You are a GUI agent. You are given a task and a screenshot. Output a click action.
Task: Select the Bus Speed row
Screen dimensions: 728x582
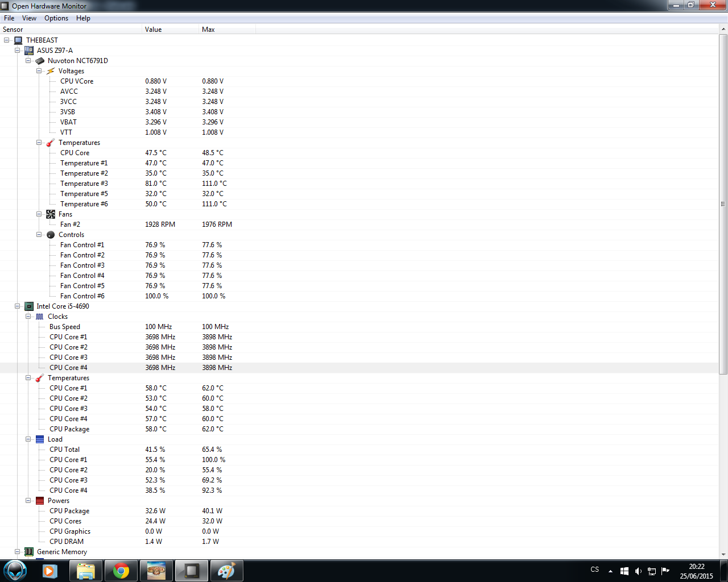[359, 327]
